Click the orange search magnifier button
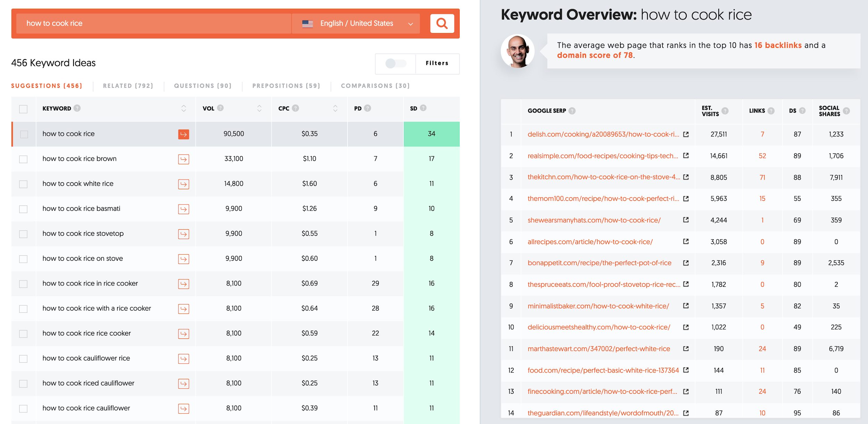This screenshot has width=868, height=424. (442, 24)
